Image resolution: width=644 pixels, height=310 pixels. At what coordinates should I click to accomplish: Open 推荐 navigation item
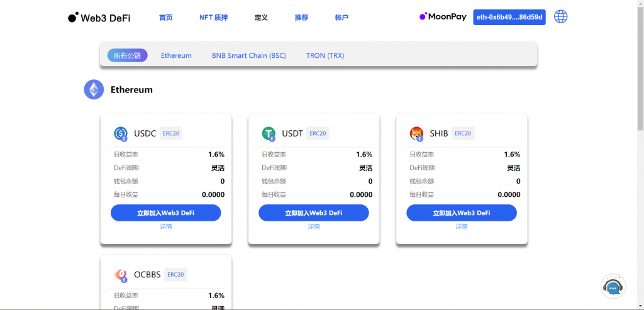(301, 18)
